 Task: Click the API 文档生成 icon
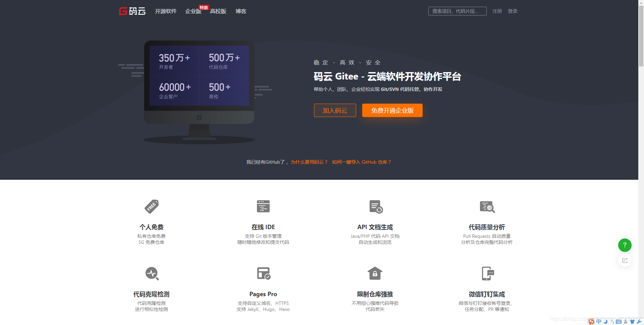[376, 207]
